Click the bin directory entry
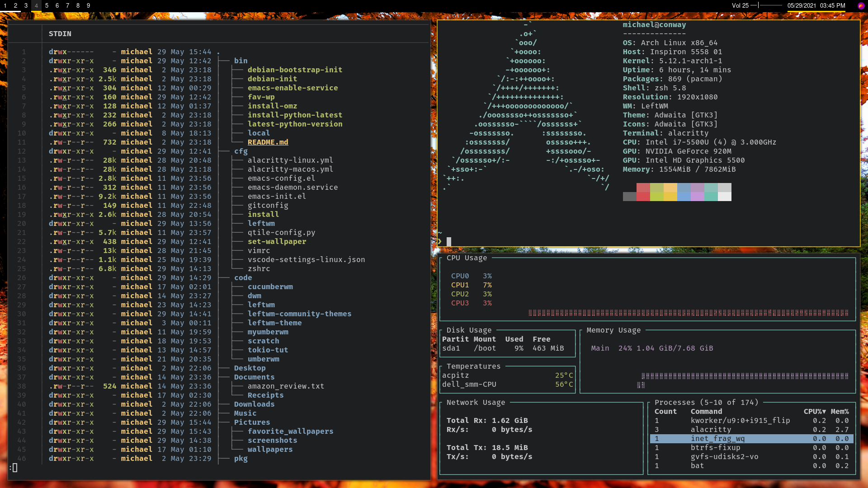 click(241, 61)
